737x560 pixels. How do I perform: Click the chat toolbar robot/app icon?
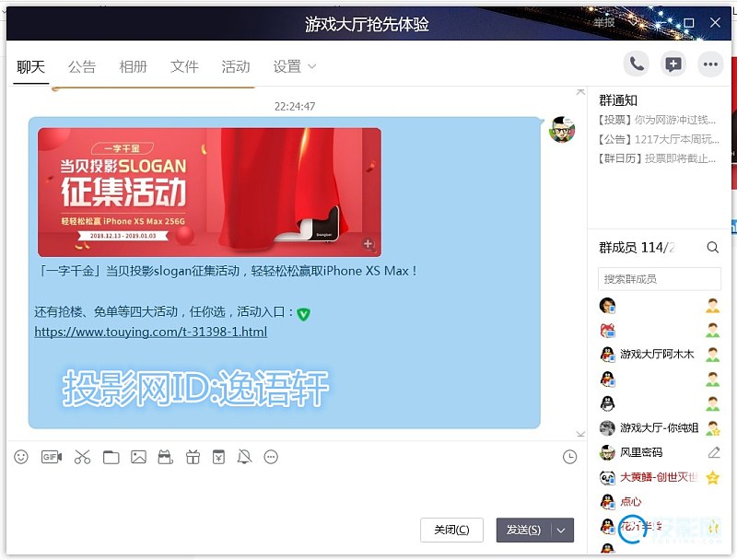166,457
